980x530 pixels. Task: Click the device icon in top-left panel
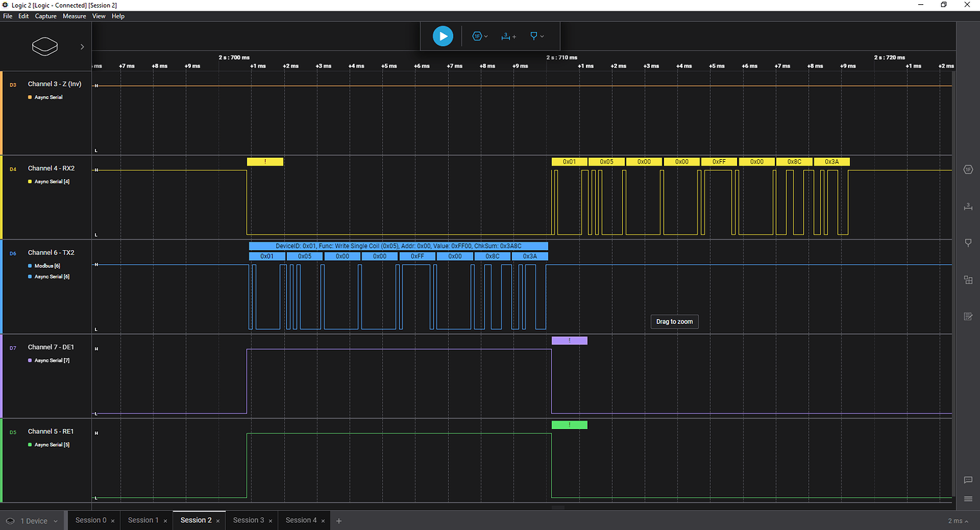[45, 47]
